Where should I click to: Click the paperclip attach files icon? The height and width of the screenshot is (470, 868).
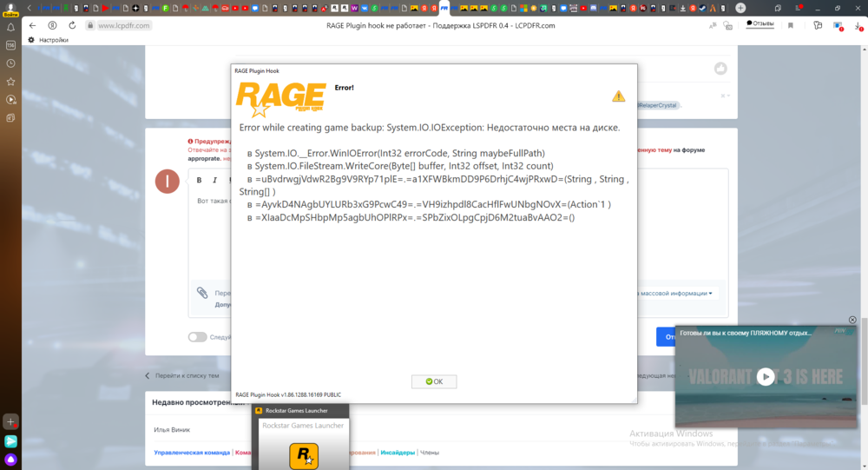pyautogui.click(x=202, y=293)
